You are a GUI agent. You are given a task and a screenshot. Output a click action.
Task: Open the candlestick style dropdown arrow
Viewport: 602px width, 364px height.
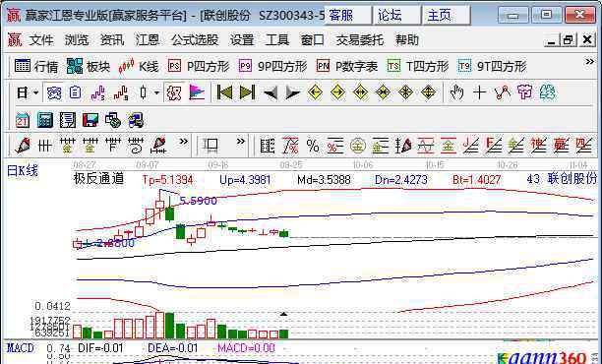pos(156,92)
